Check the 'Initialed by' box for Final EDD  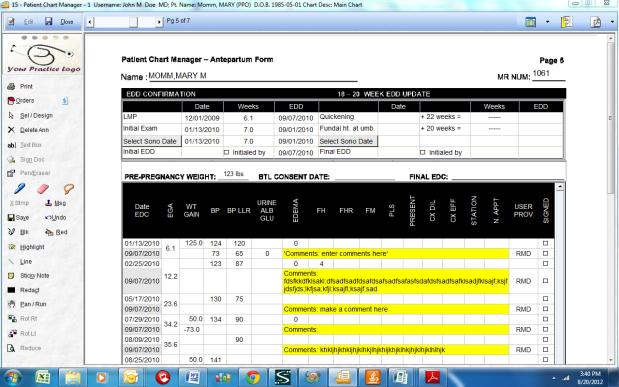pyautogui.click(x=422, y=152)
